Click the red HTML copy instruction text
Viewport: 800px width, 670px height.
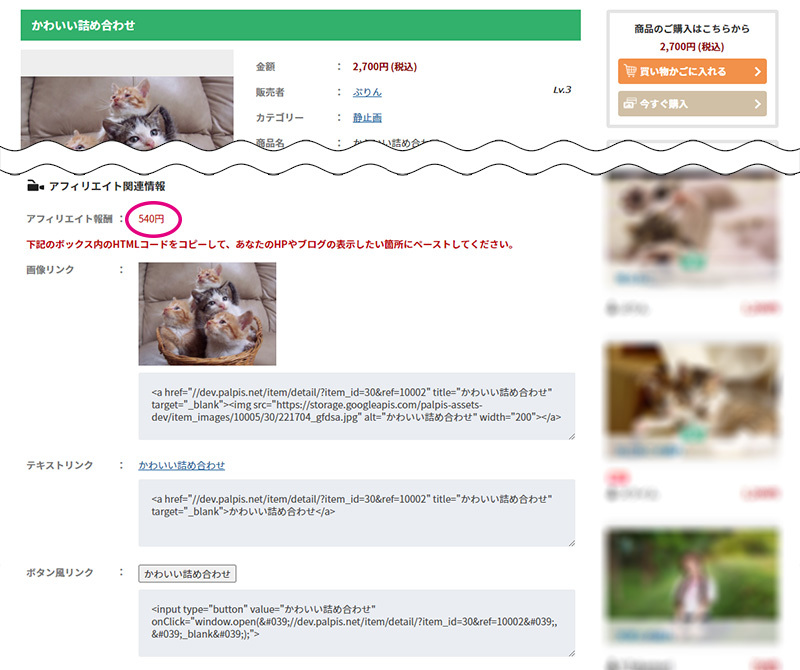270,244
